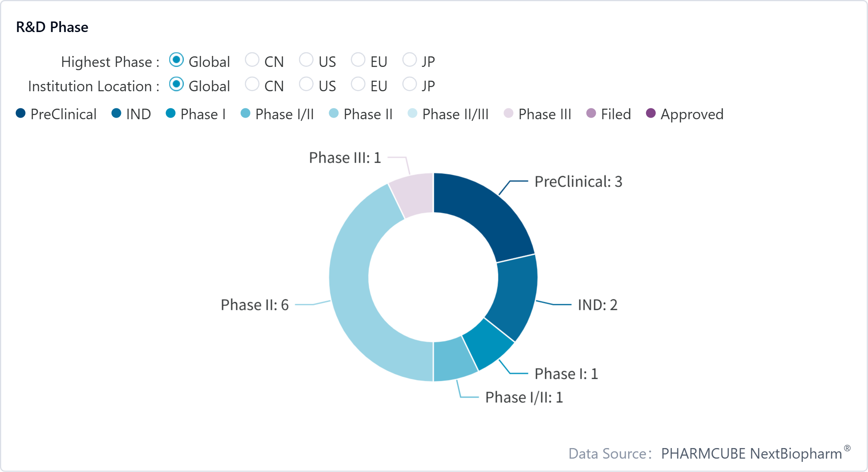This screenshot has width=868, height=472.
Task: Choose EU under Institution Location
Action: (358, 84)
